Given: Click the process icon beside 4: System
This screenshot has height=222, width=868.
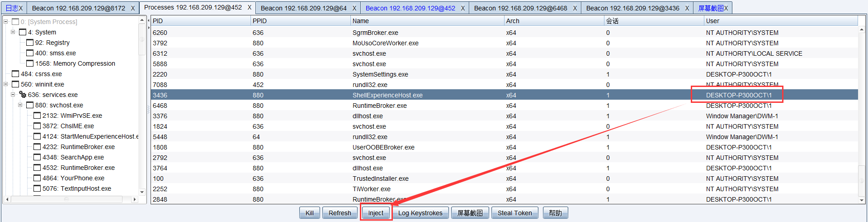Looking at the screenshot, I should tap(23, 32).
